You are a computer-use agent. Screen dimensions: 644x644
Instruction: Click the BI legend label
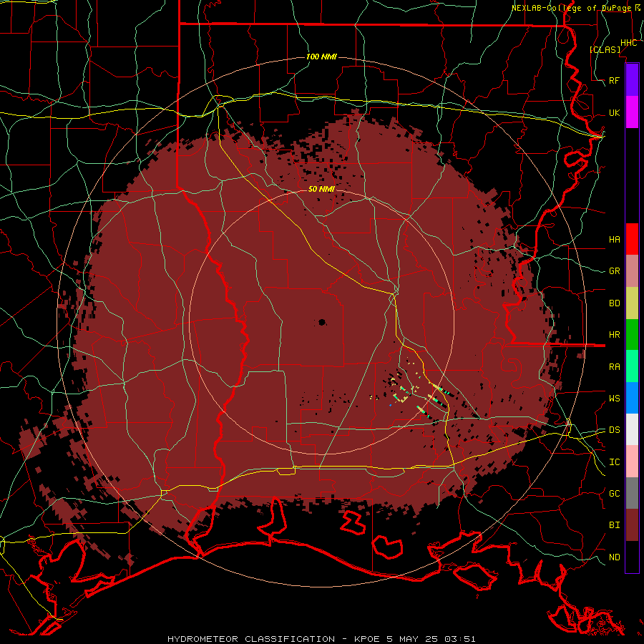pyautogui.click(x=614, y=525)
